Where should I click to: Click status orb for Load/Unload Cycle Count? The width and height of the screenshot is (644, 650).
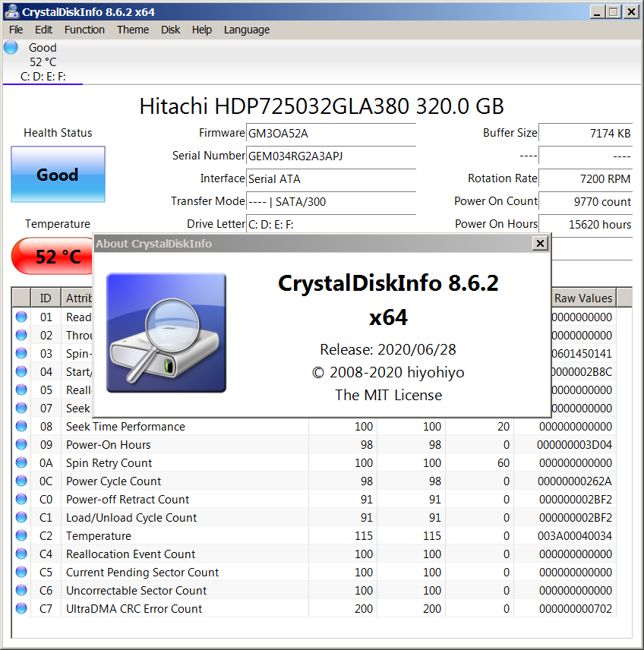click(21, 517)
